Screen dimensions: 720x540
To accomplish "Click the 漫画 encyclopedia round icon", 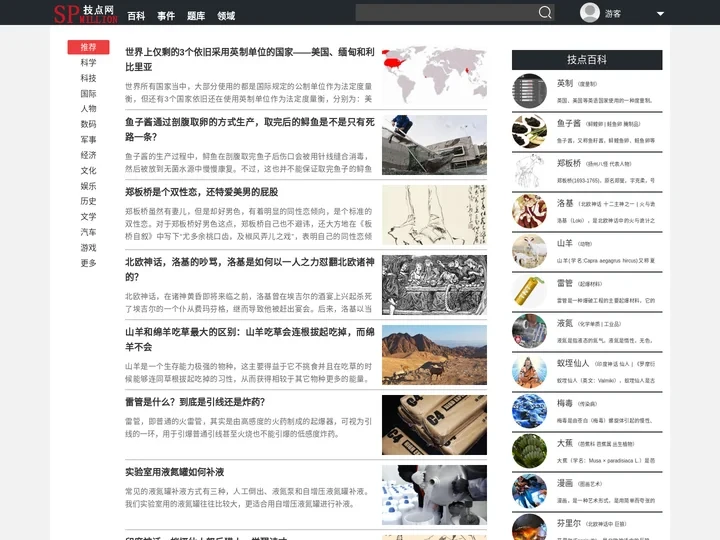I will click(x=529, y=491).
